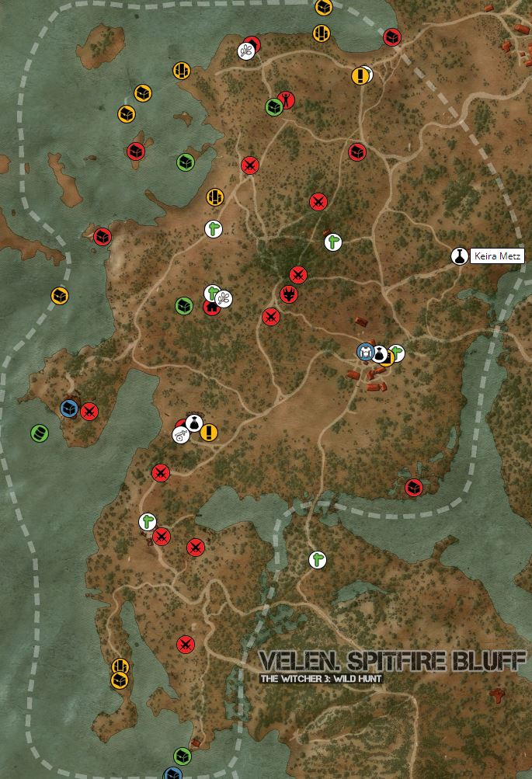Click yellow barrel stacked above the southwestern yellow chest
Screen dimensions: 532x779
coord(120,665)
